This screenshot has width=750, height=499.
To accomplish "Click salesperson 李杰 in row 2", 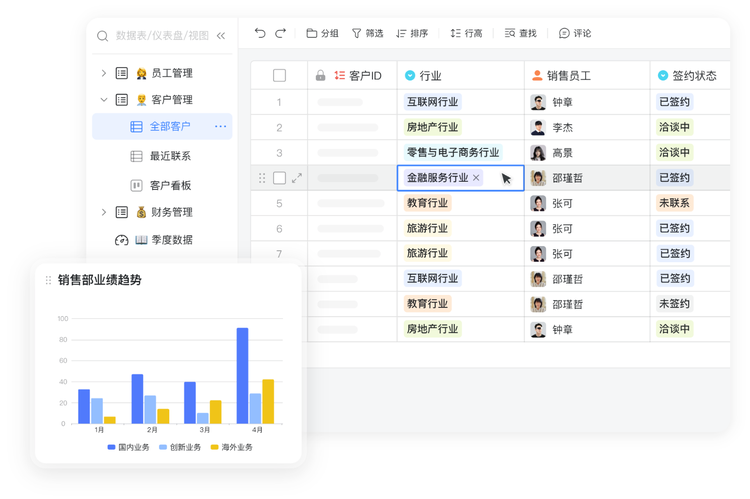I will (551, 128).
